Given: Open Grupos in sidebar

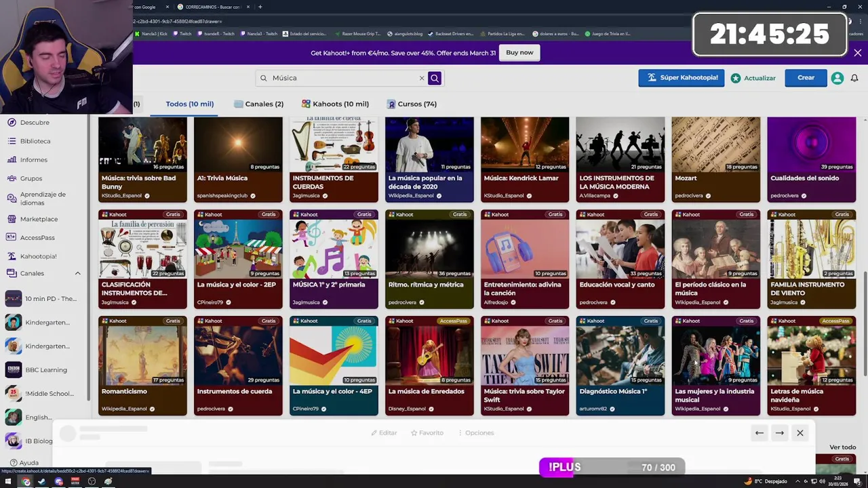Looking at the screenshot, I should 31,178.
